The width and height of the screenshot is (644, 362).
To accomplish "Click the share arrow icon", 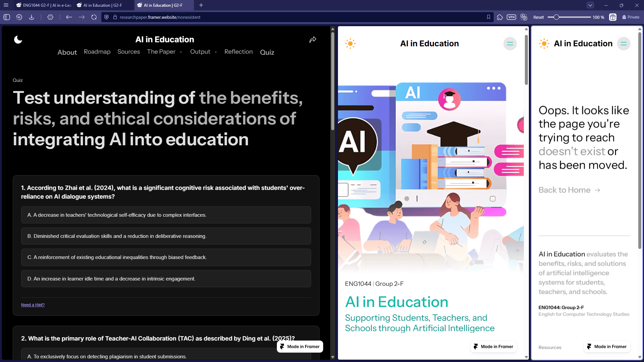I will [313, 40].
